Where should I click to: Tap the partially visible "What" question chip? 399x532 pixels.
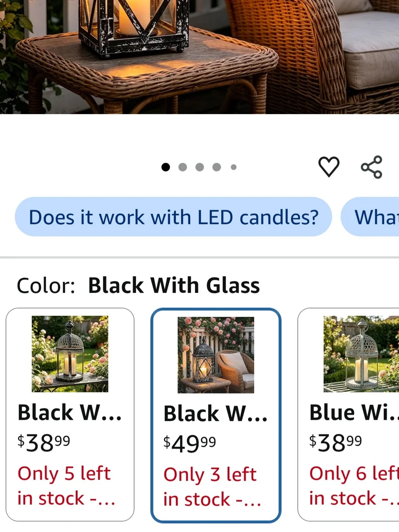370,217
